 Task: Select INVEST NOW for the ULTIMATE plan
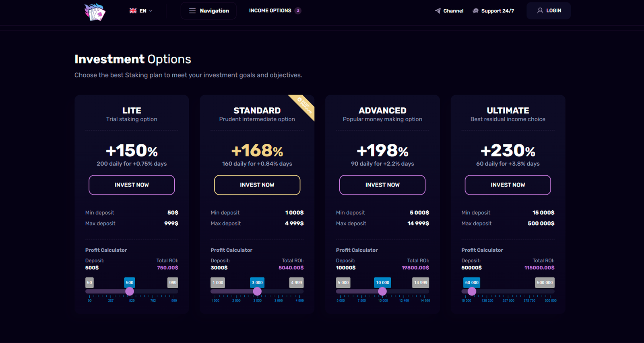[508, 185]
